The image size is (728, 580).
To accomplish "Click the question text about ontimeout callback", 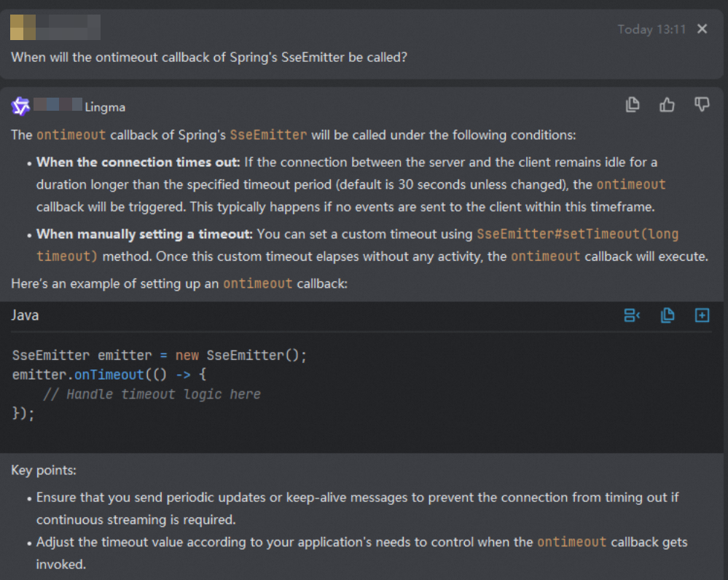I will 209,57.
